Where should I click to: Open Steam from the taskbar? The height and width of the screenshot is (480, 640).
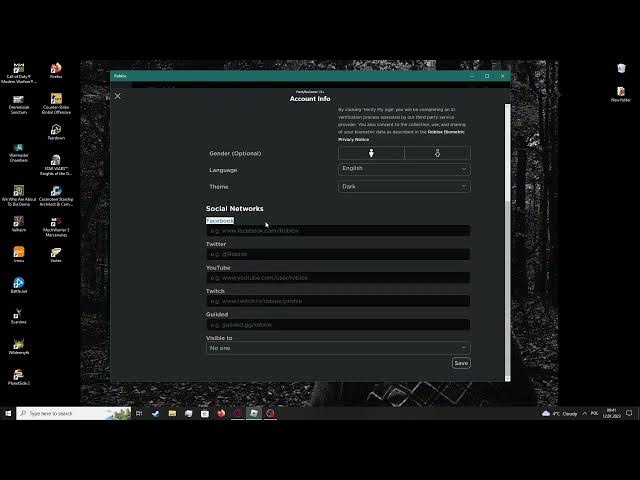point(156,413)
